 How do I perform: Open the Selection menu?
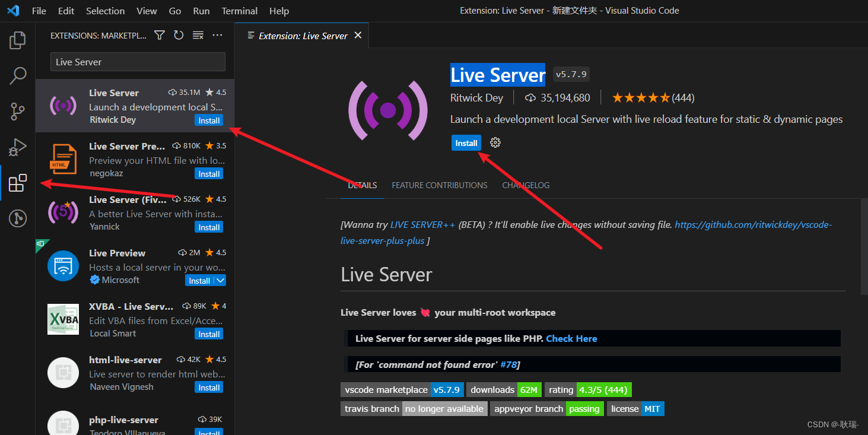(x=106, y=11)
